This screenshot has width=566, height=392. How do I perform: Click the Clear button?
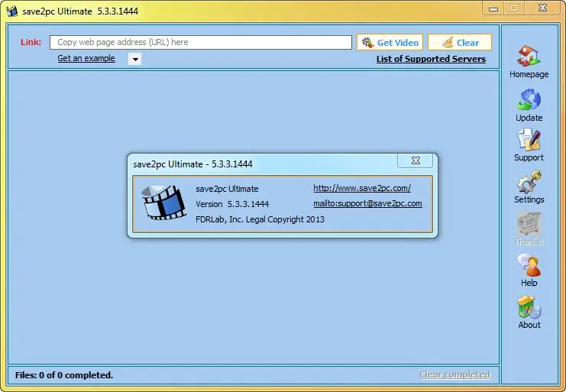[x=460, y=42]
